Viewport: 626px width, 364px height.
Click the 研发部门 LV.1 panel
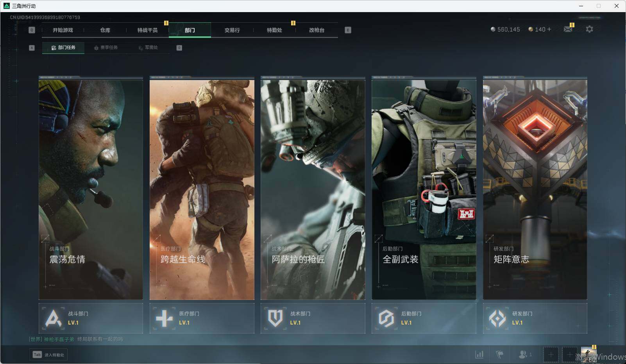pyautogui.click(x=535, y=318)
